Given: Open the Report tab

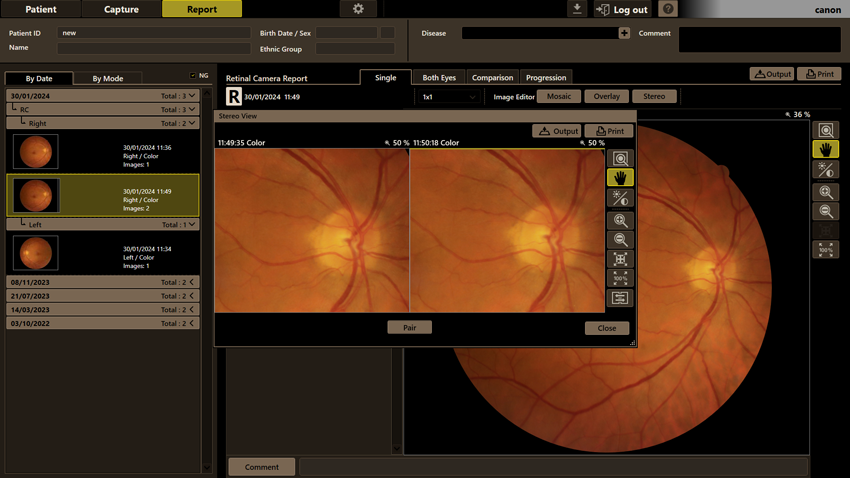Looking at the screenshot, I should tap(202, 9).
